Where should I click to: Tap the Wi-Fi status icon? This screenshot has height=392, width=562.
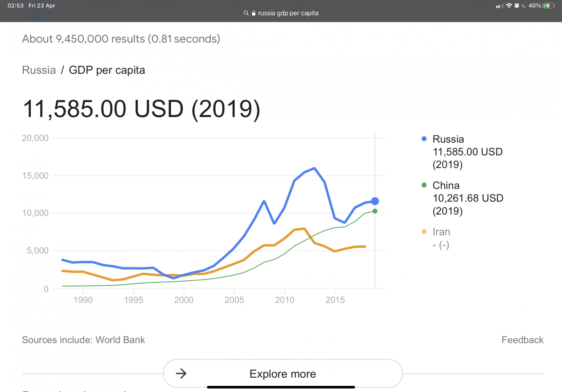(509, 5)
